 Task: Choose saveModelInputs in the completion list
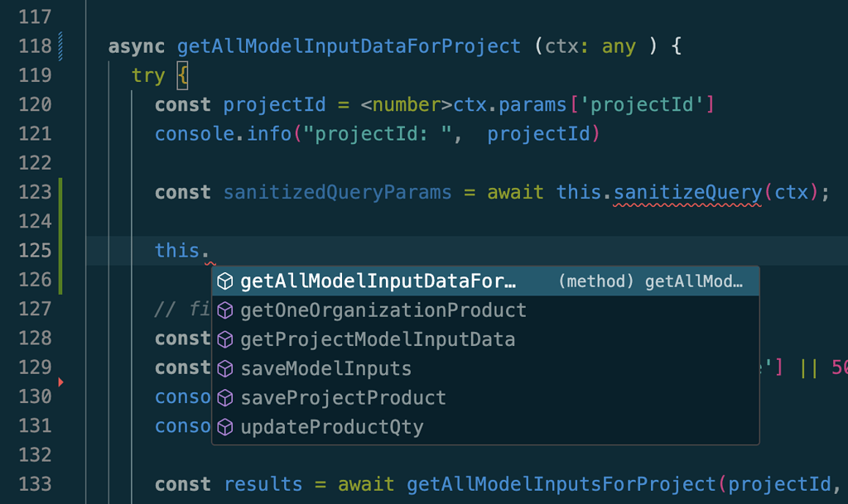(x=326, y=367)
